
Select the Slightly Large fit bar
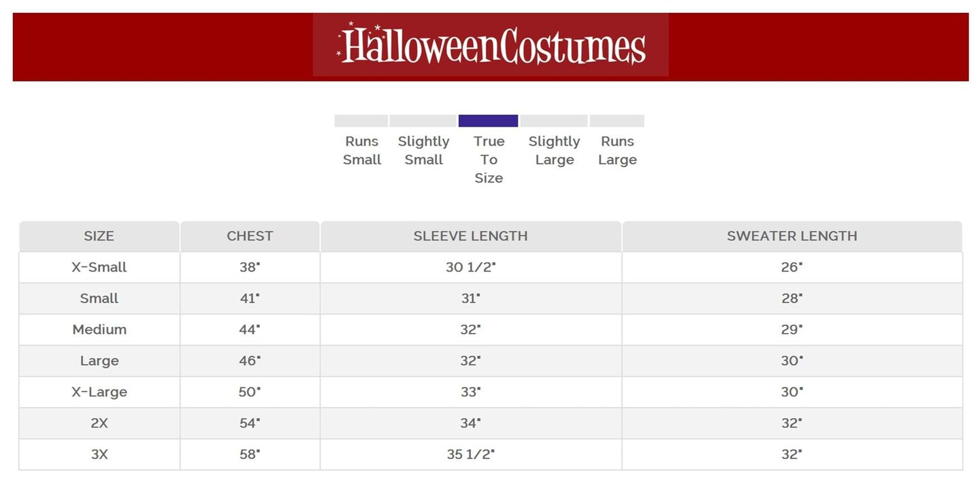click(x=553, y=121)
